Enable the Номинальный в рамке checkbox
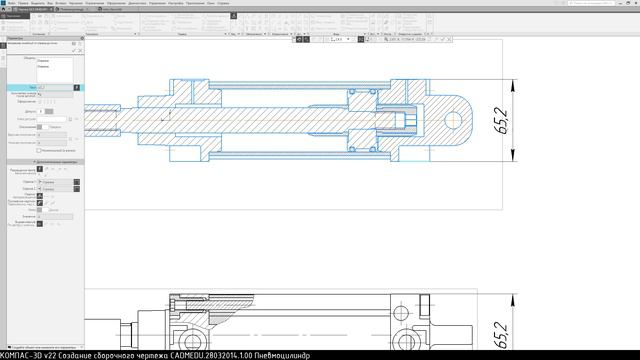Viewport: 640px width, 360px height. (x=39, y=151)
